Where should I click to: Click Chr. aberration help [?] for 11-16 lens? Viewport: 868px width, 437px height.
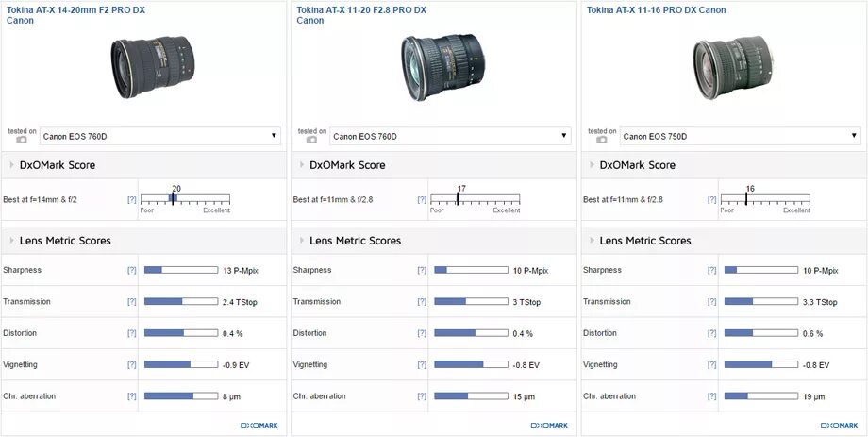tap(712, 396)
